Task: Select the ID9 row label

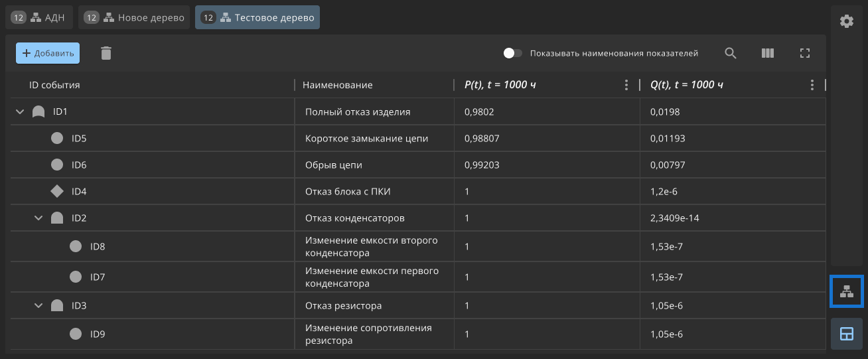Action: [x=98, y=334]
